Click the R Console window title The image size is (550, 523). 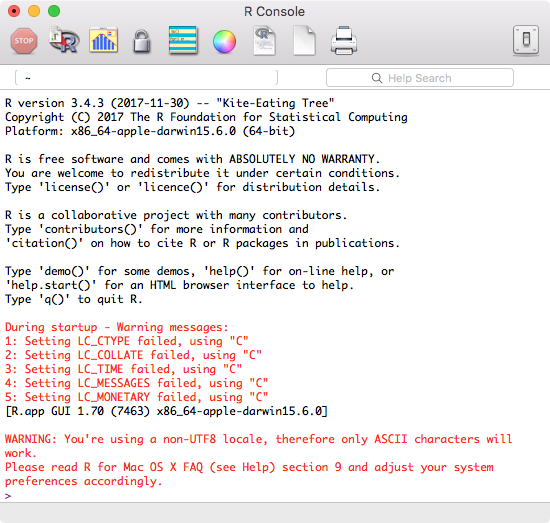pyautogui.click(x=275, y=12)
